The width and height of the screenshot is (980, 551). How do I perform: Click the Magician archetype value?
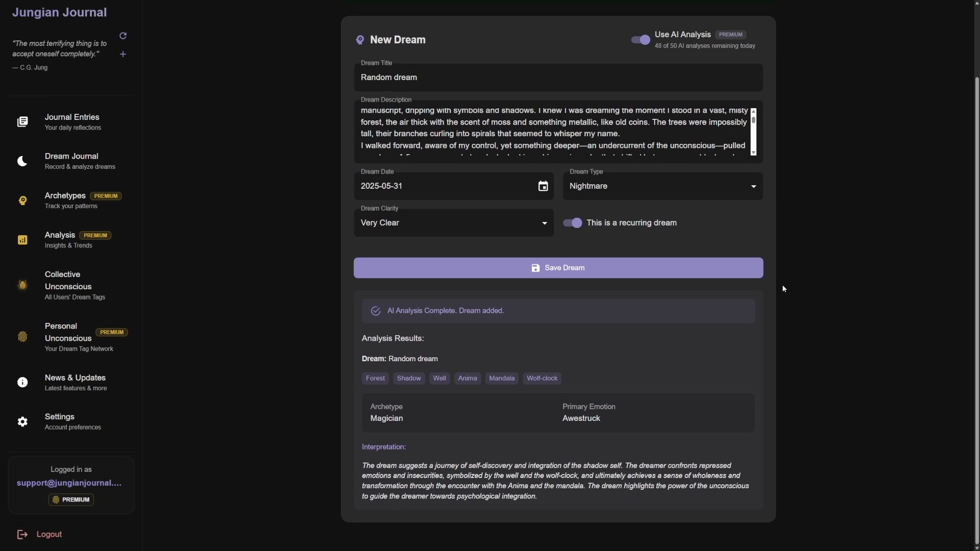point(386,418)
